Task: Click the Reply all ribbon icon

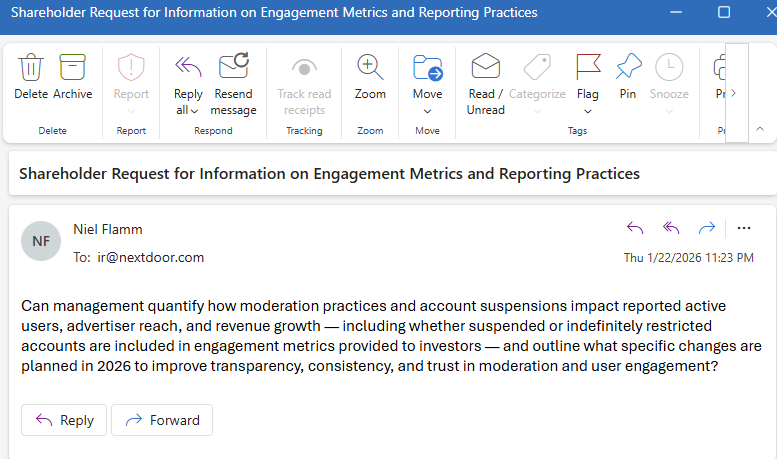Action: pyautogui.click(x=188, y=67)
